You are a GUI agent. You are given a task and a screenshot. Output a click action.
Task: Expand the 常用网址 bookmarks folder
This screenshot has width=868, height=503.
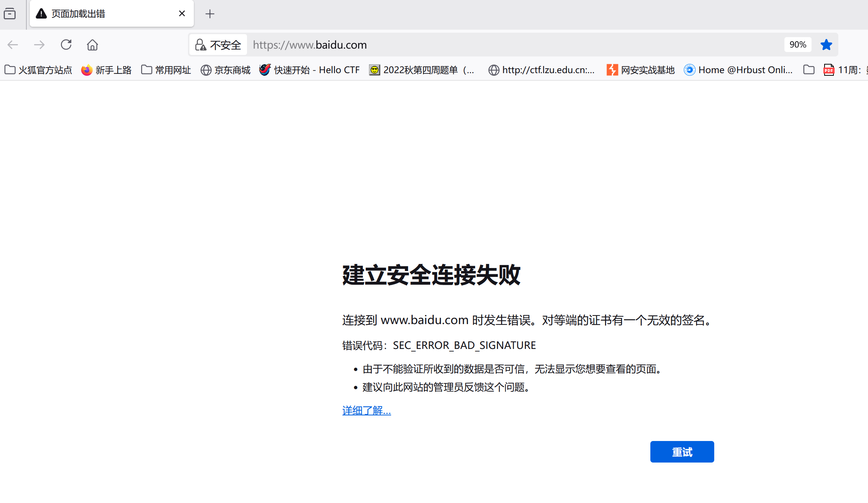coord(166,70)
